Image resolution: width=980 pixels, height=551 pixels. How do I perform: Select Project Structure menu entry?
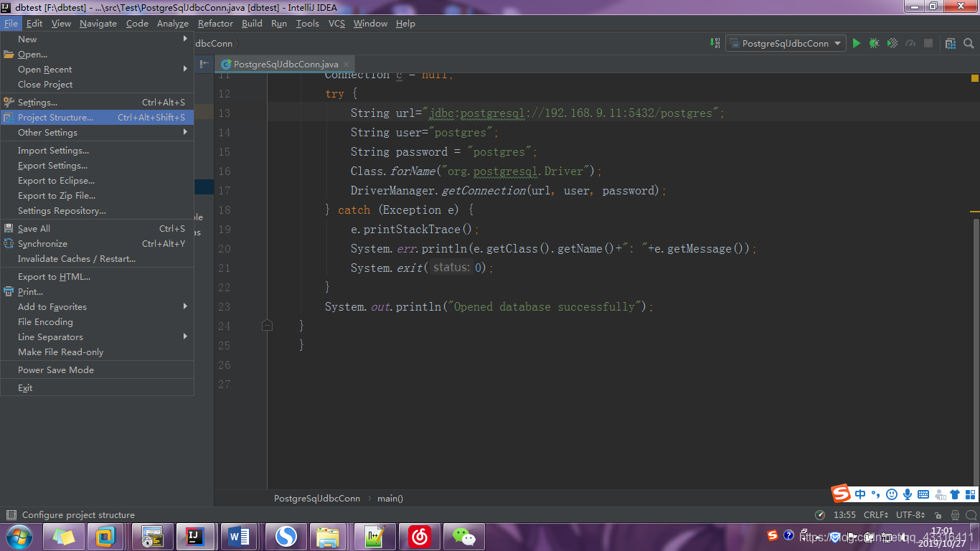click(97, 117)
